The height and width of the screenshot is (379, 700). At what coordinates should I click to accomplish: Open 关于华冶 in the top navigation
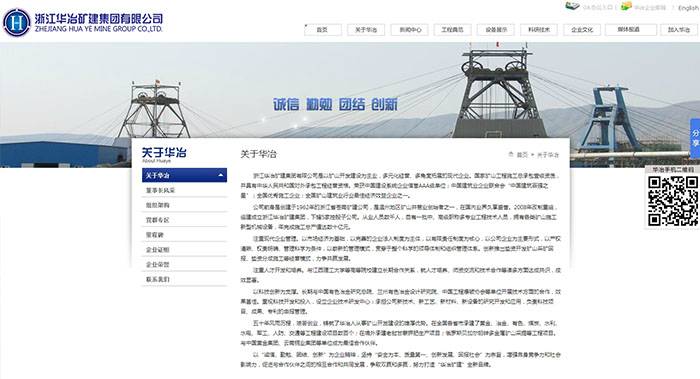pyautogui.click(x=366, y=30)
